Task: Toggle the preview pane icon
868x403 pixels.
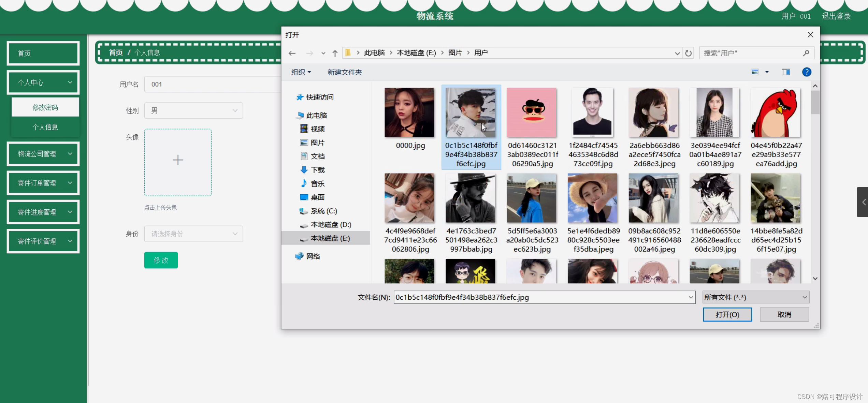Action: (x=786, y=72)
